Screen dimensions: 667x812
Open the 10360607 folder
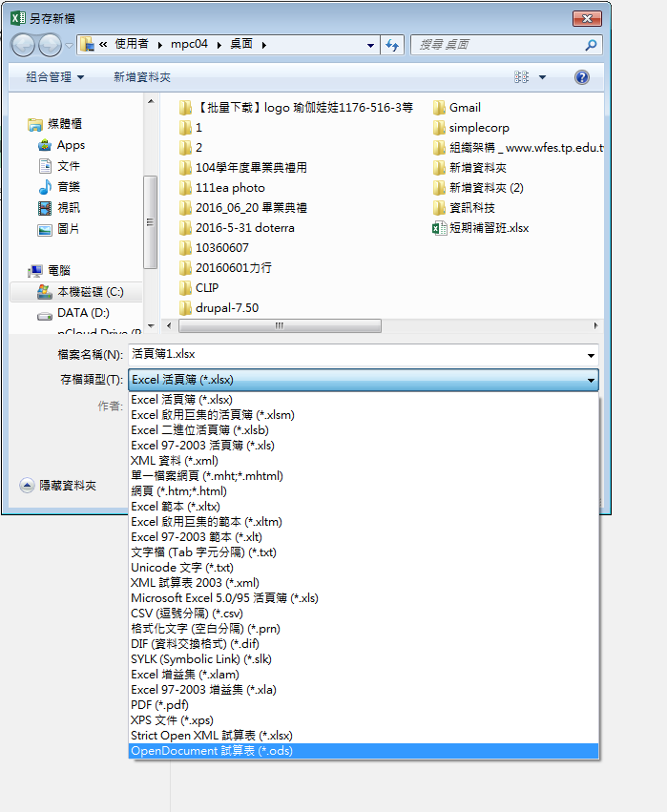(x=214, y=247)
